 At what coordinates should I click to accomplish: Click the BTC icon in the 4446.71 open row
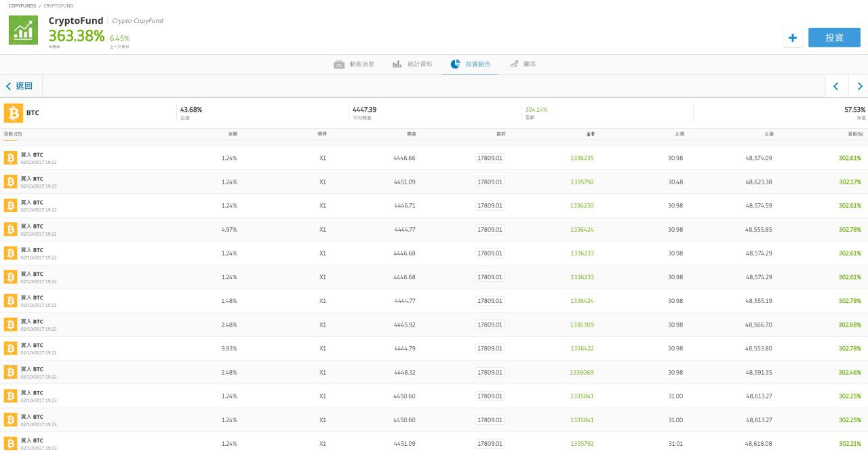(x=10, y=205)
